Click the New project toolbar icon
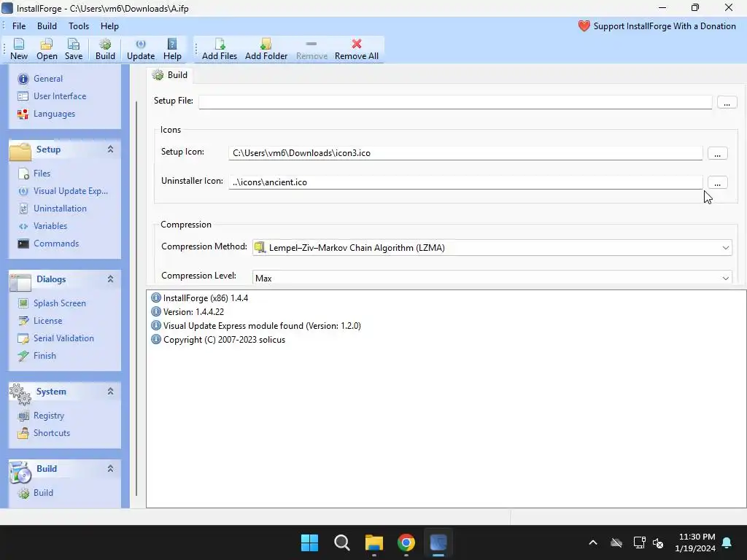This screenshot has height=560, width=747. pos(18,49)
